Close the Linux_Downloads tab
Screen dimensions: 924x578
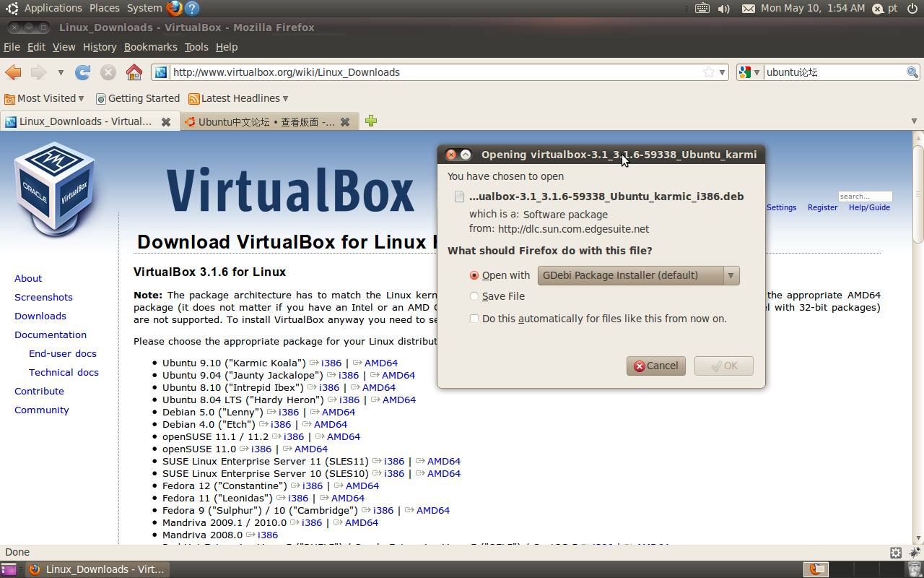(x=166, y=122)
